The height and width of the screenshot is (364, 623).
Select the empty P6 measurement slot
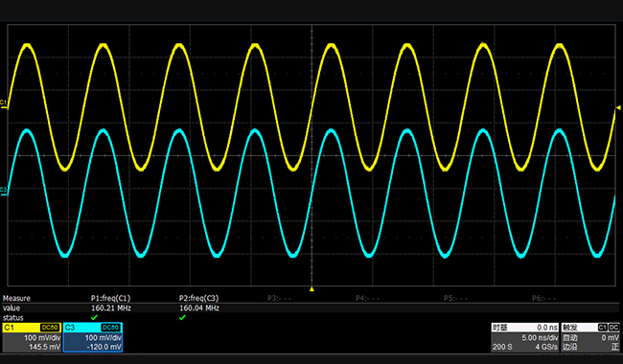pyautogui.click(x=544, y=298)
